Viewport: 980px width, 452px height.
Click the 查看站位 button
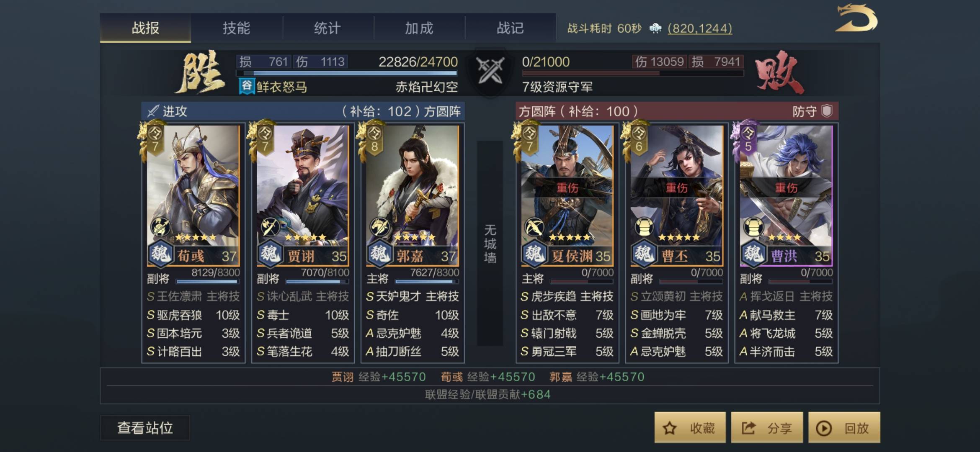pos(145,428)
